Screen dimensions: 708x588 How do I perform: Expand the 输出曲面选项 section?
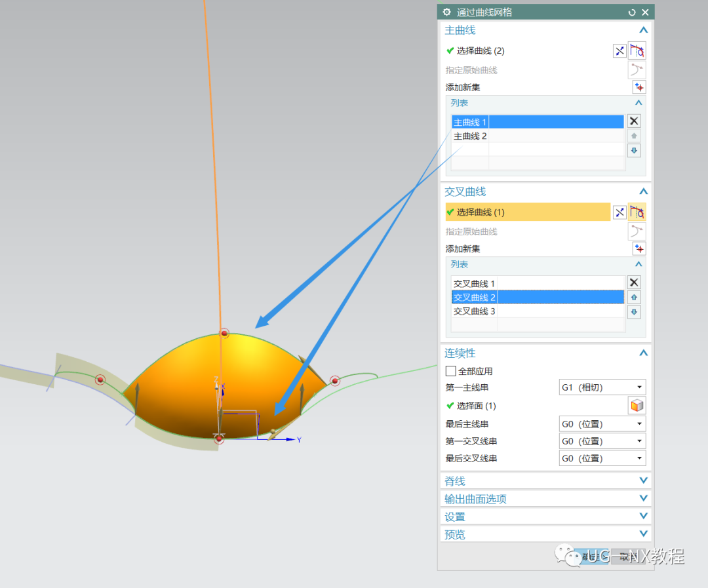pos(644,498)
